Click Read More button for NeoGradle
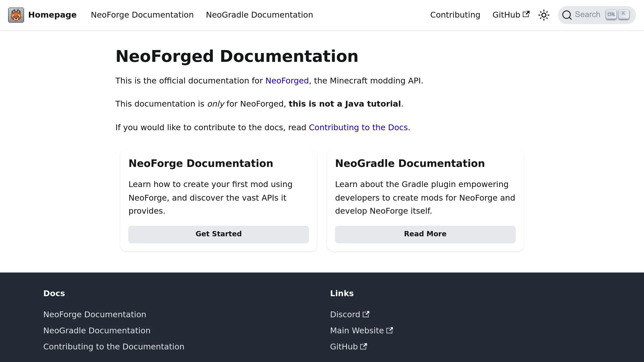Image resolution: width=644 pixels, height=362 pixels. point(425,234)
